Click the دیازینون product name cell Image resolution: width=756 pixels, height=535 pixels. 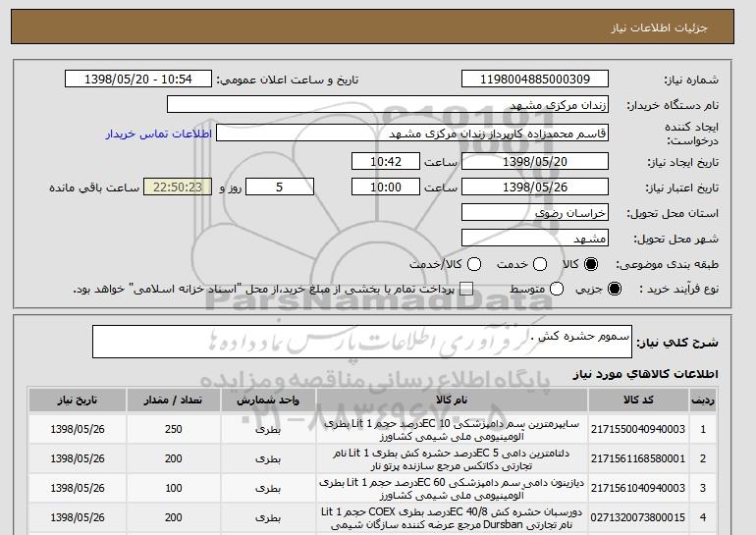(452, 489)
